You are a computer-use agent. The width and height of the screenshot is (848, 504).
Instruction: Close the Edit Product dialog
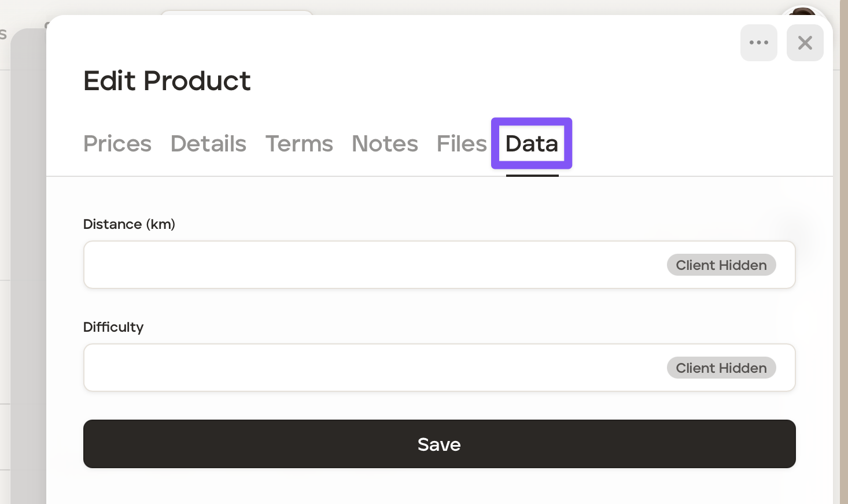805,43
